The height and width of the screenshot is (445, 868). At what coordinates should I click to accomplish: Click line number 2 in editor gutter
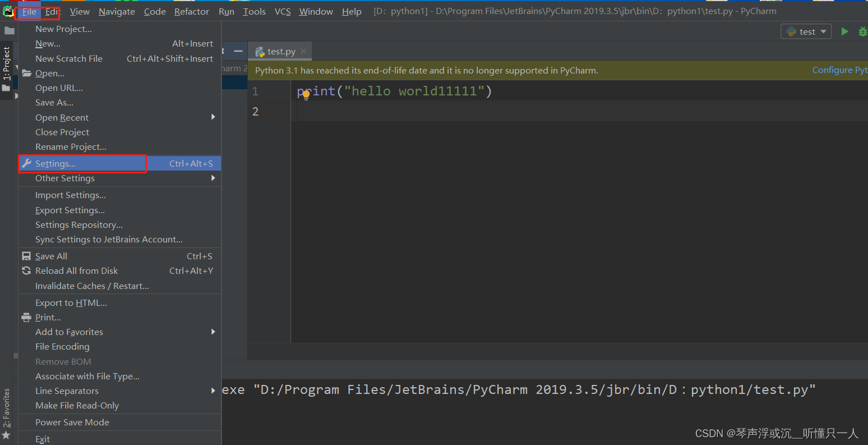coord(255,112)
